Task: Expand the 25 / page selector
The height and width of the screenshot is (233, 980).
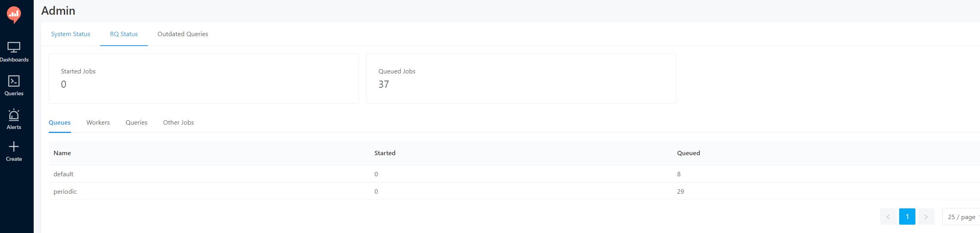Action: 962,217
